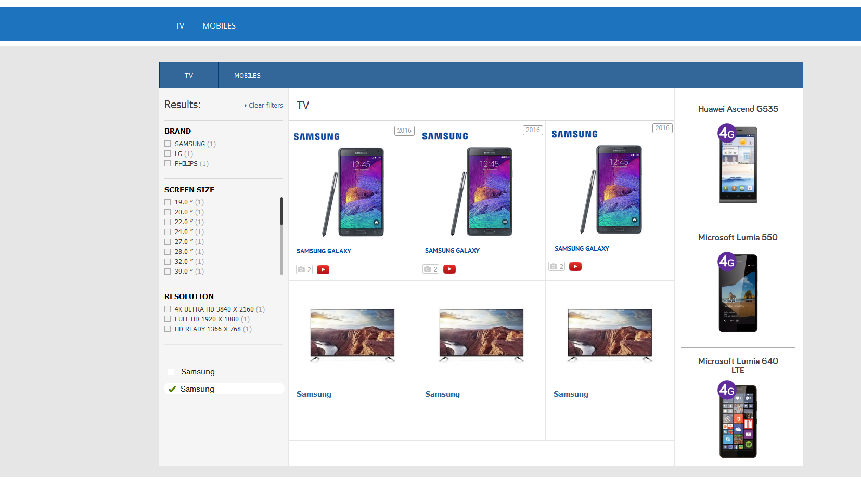Enable 27.0" screen size filter

pos(168,242)
